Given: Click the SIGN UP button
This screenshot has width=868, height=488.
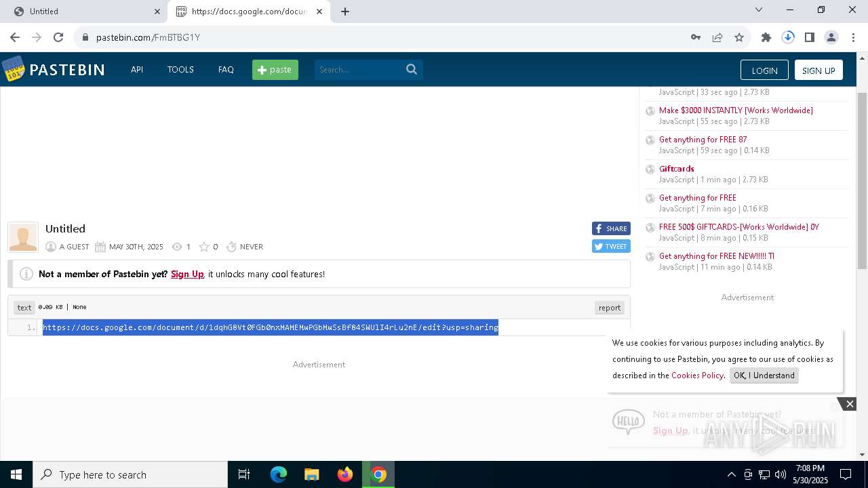Looking at the screenshot, I should click(x=818, y=70).
